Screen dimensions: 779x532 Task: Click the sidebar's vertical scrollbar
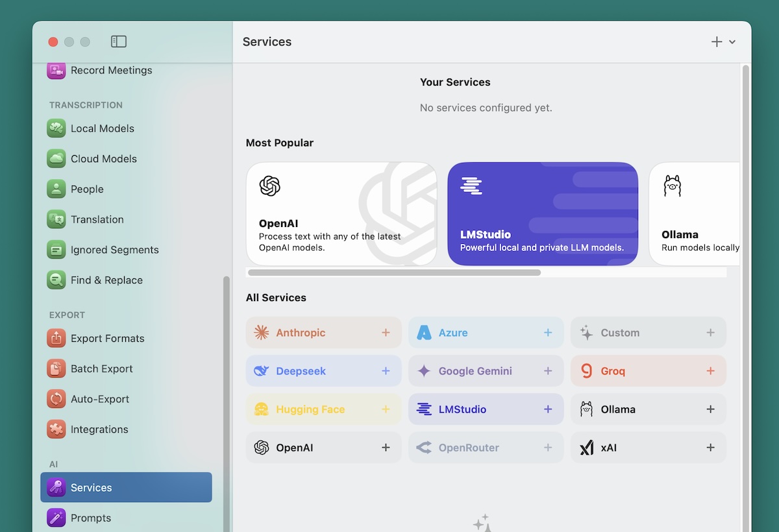pyautogui.click(x=227, y=404)
